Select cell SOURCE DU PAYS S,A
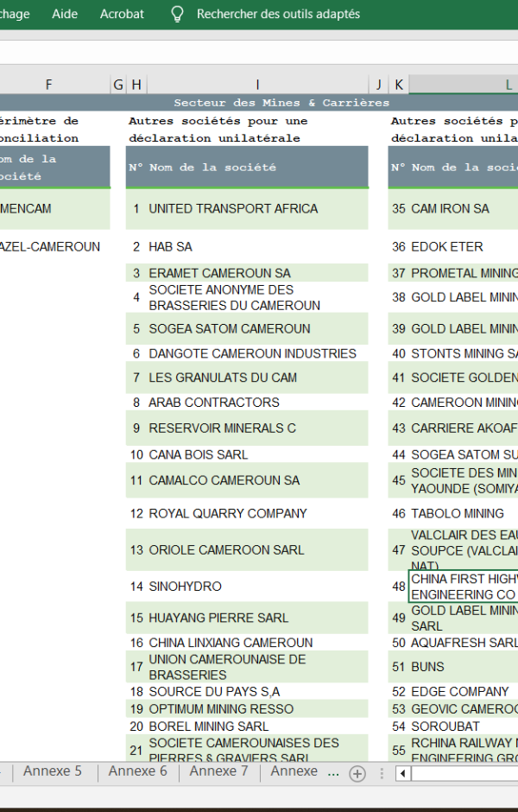The width and height of the screenshot is (518, 812). point(258,691)
